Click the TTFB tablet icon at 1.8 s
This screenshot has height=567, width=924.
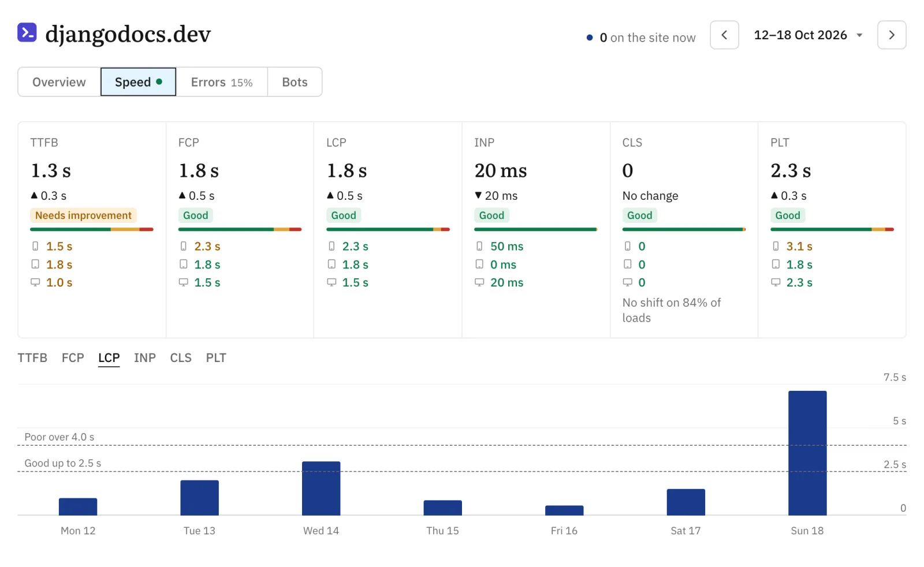[x=35, y=264]
